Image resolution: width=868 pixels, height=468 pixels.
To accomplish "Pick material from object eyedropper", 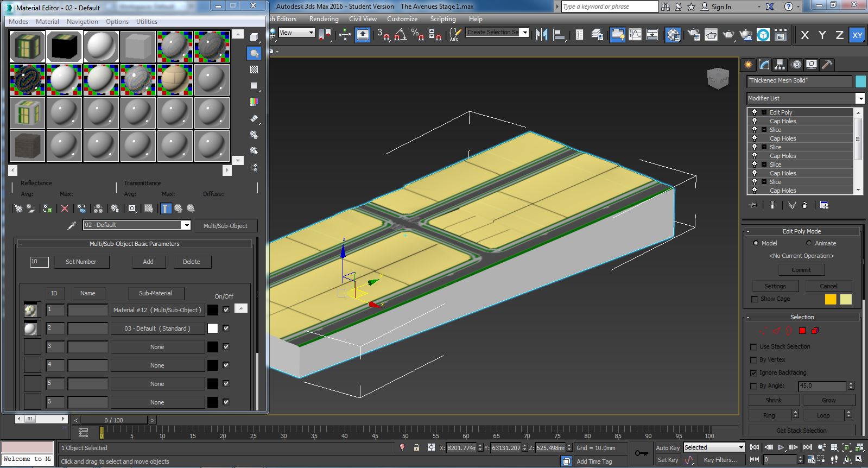I will click(x=71, y=225).
